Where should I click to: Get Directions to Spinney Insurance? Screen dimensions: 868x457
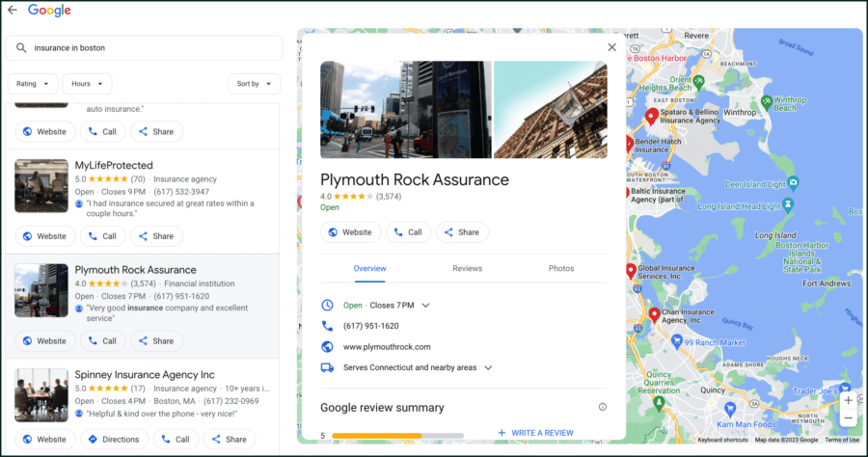tap(114, 440)
